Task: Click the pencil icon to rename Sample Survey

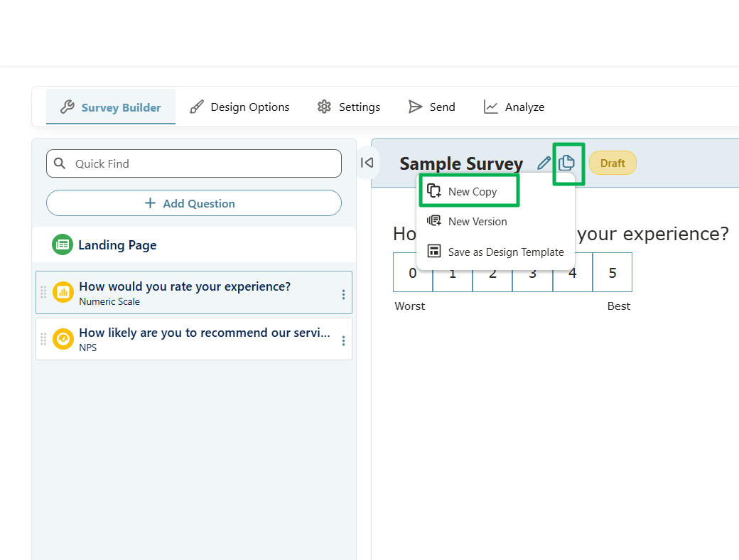Action: click(544, 163)
